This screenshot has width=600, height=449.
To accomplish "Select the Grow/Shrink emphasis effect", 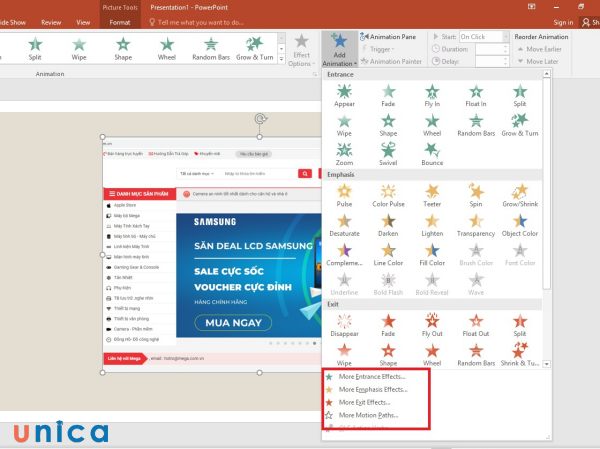I will pos(520,196).
